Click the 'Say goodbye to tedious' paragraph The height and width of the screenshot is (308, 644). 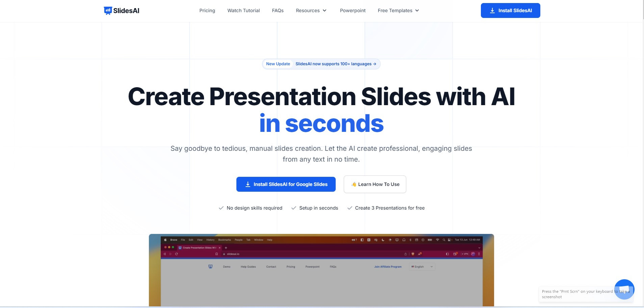click(x=321, y=154)
